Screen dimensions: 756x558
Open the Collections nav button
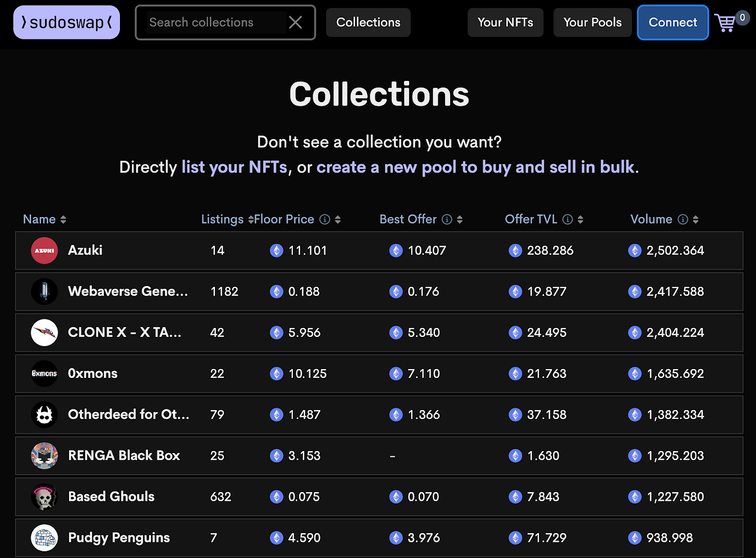[x=368, y=22]
